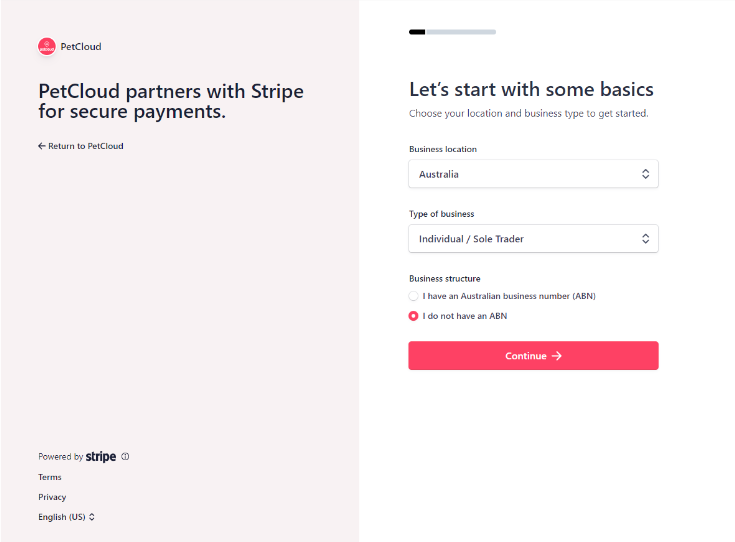Click the PetCloud brand name text
Image resolution: width=735 pixels, height=542 pixels.
pyautogui.click(x=81, y=46)
